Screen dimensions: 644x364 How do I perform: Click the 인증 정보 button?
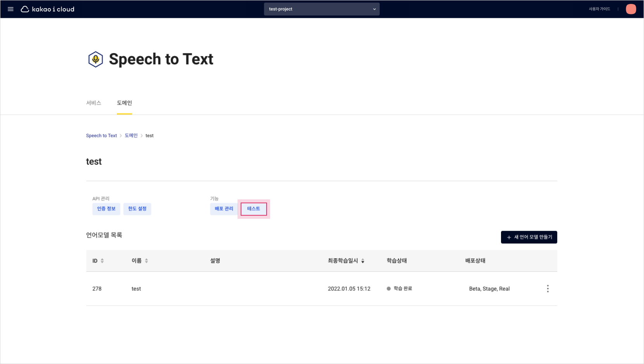point(106,209)
